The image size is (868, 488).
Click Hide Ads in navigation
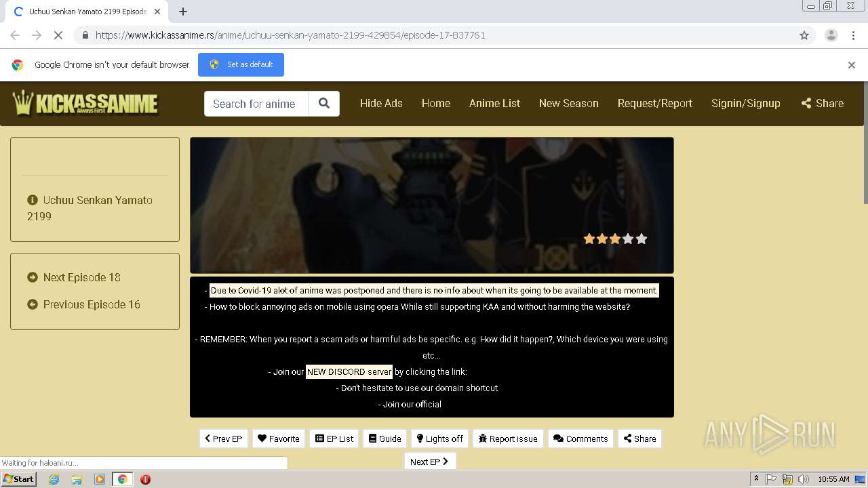[381, 103]
